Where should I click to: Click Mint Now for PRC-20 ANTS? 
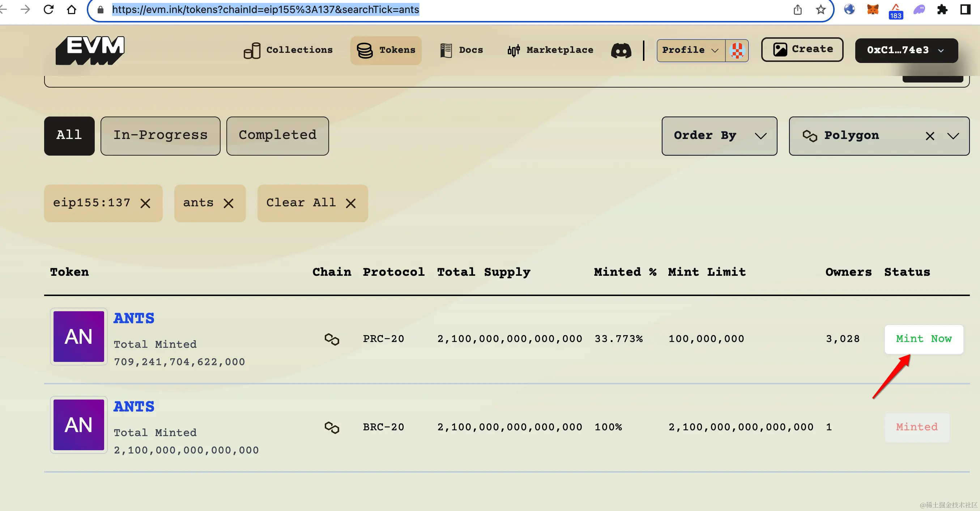tap(923, 339)
